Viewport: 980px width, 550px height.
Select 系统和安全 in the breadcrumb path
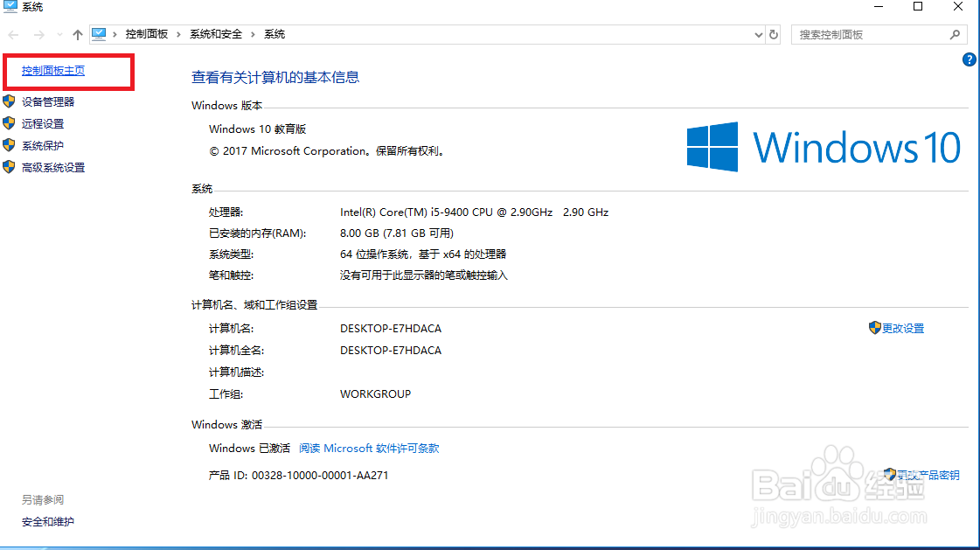[216, 34]
